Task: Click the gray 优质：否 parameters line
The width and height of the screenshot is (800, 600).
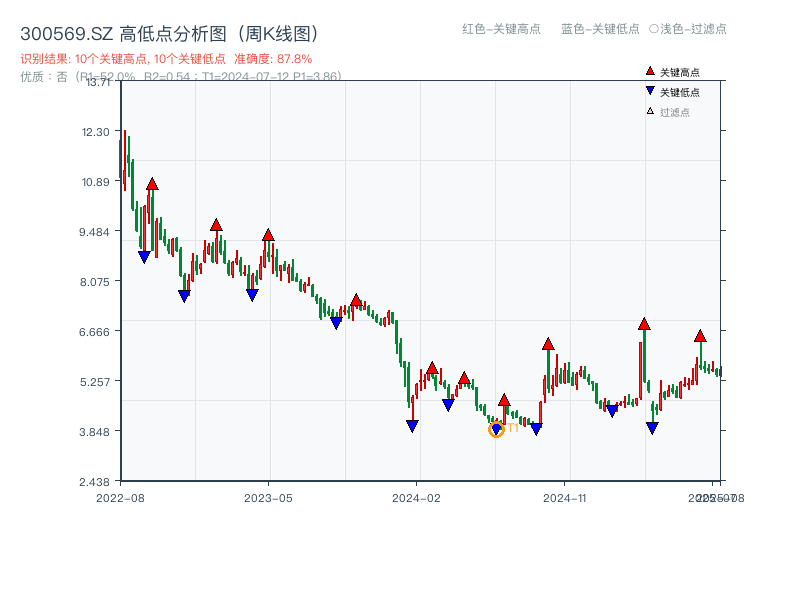Action: 180,76
